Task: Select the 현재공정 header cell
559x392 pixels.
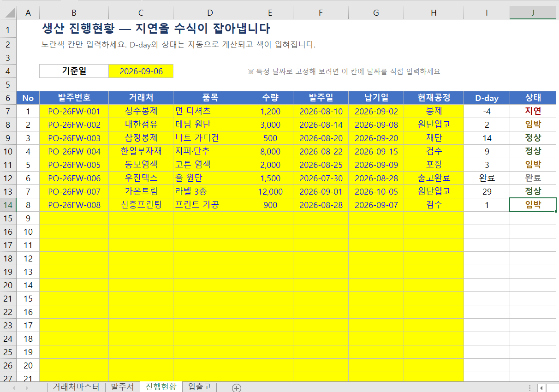Action: pyautogui.click(x=434, y=98)
